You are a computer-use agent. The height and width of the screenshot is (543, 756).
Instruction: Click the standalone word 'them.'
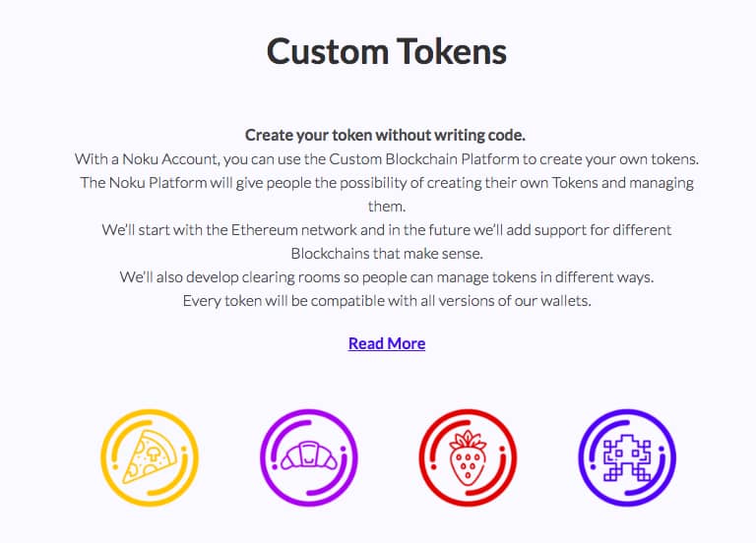387,207
